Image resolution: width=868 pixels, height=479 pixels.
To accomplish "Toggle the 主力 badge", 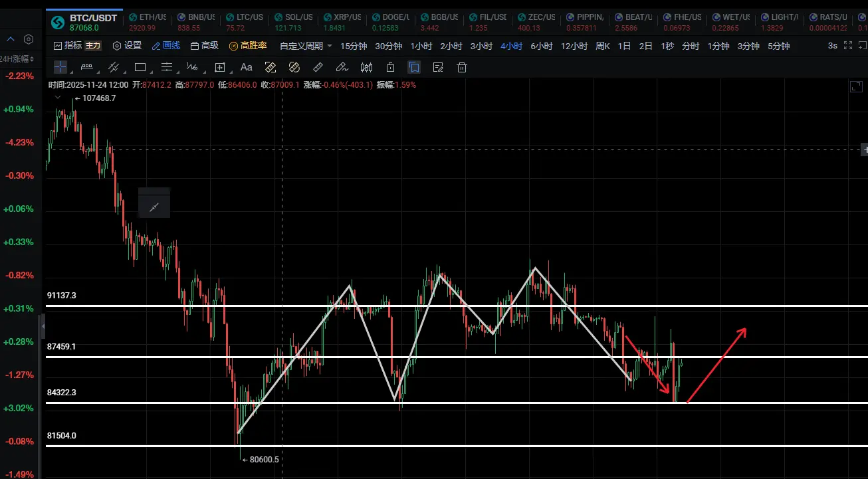I will pyautogui.click(x=93, y=46).
